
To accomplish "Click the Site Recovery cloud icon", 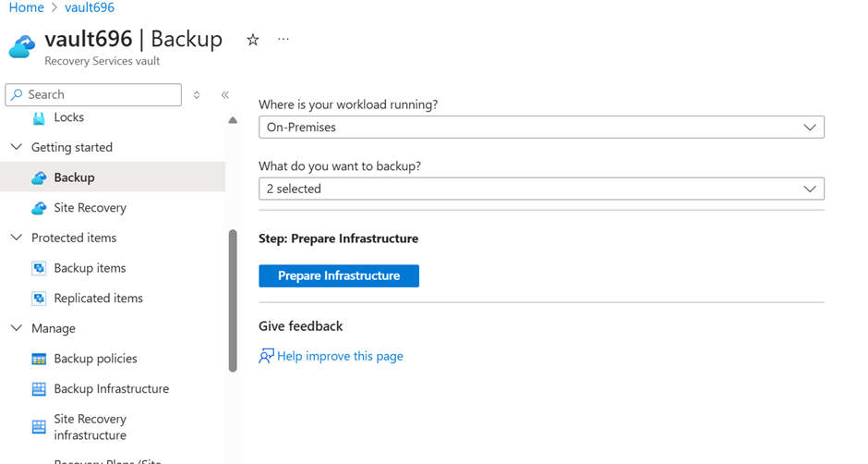I will [39, 208].
